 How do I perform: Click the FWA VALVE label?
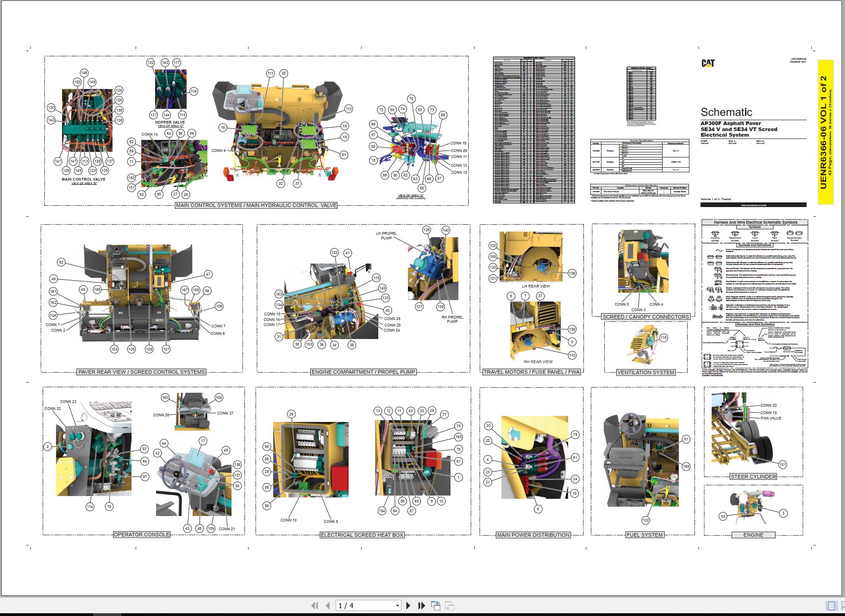pos(770,418)
